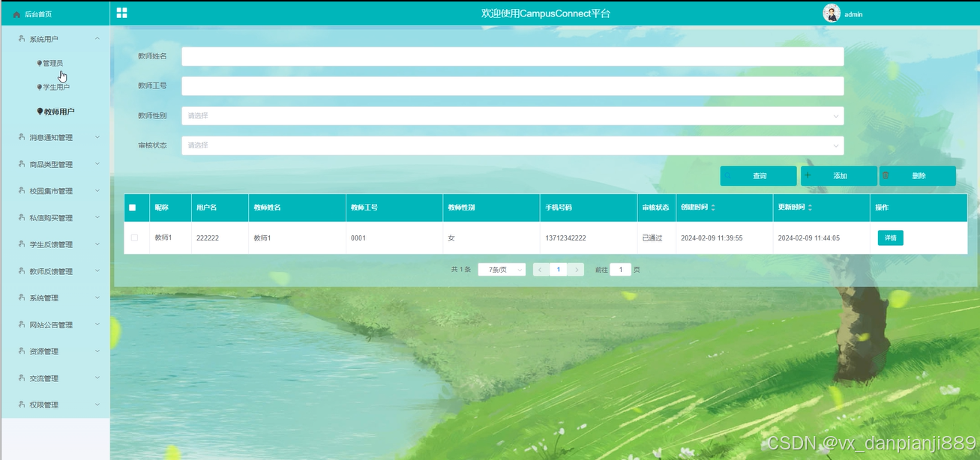The width and height of the screenshot is (980, 460).
Task: Open 教师反馈管理 menu
Action: coord(55,271)
